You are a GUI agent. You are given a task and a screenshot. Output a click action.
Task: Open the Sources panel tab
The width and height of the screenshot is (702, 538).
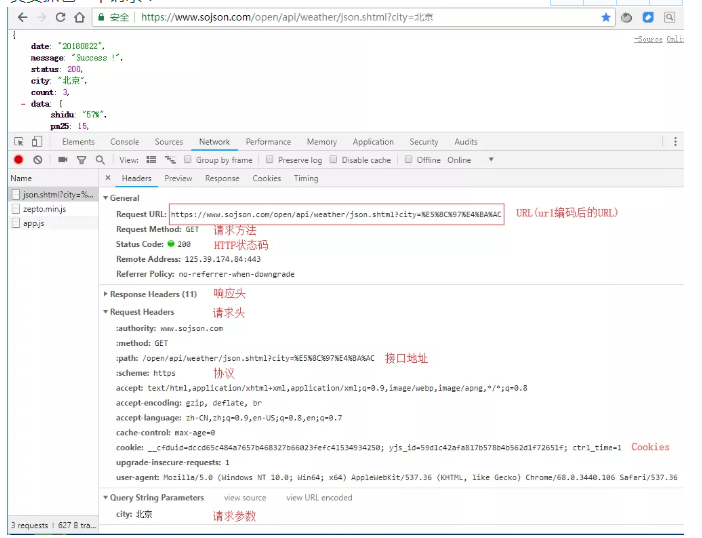[x=169, y=142]
